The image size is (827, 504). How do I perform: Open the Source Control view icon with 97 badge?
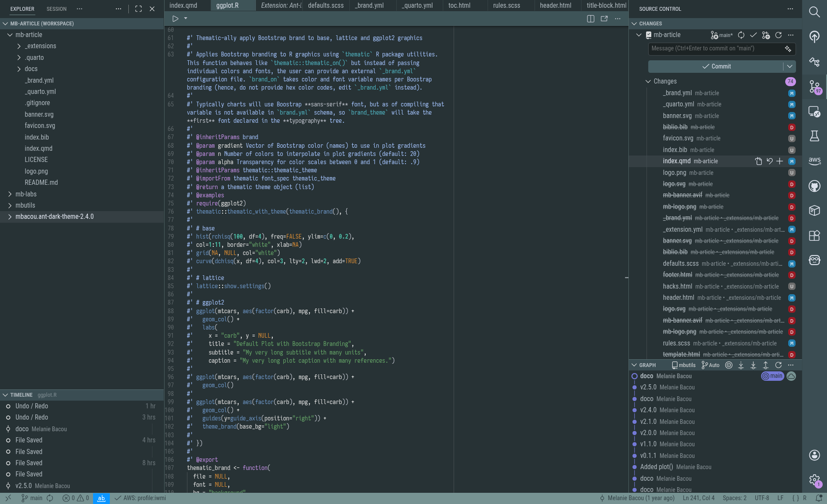pos(814,87)
